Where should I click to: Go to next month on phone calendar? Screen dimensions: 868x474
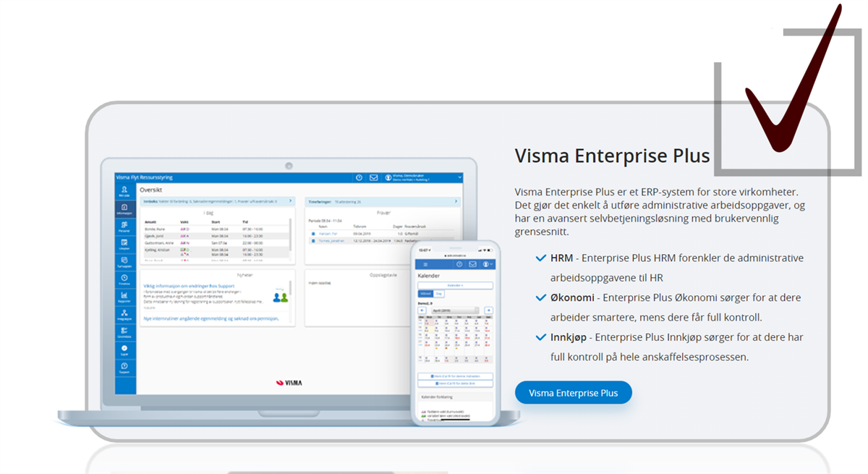point(489,310)
